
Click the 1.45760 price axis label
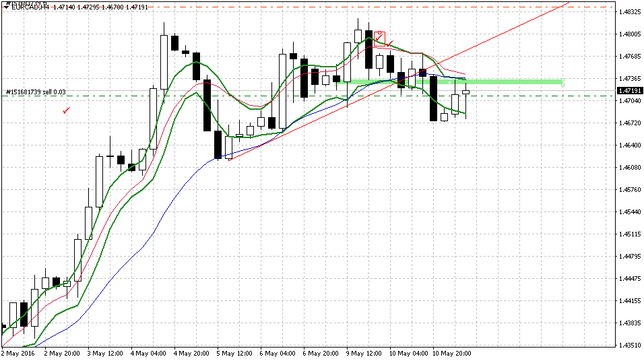tap(629, 189)
